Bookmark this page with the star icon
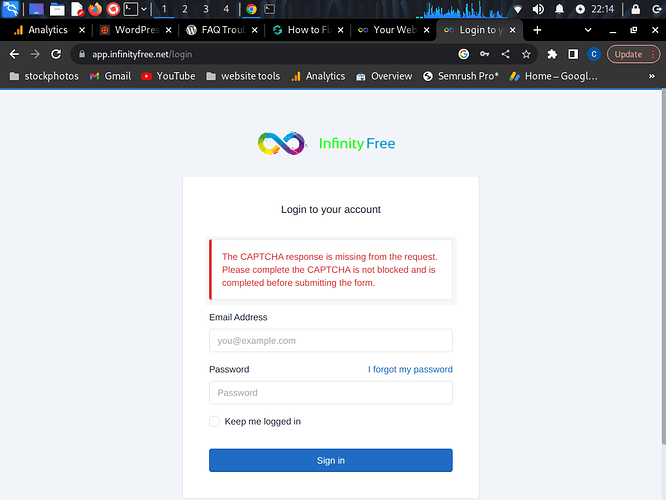Screen dimensions: 666x500 [526, 54]
